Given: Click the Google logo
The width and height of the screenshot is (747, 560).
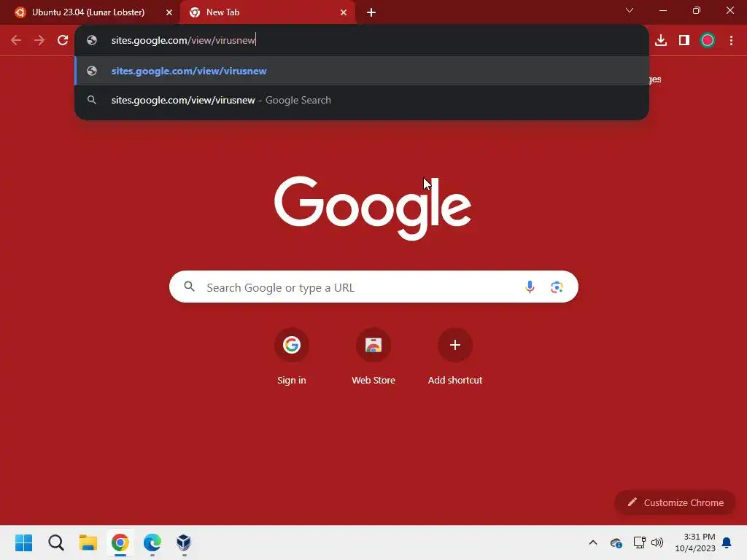Looking at the screenshot, I should 373,208.
